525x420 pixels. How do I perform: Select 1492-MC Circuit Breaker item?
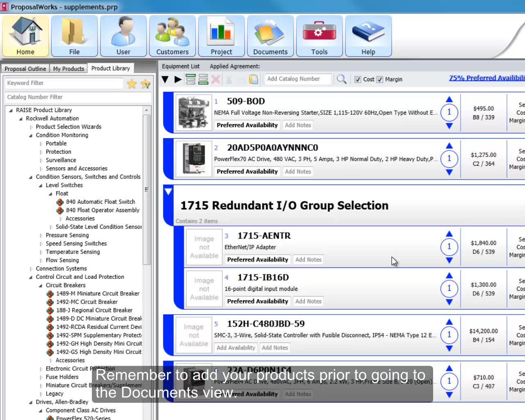coord(87,302)
